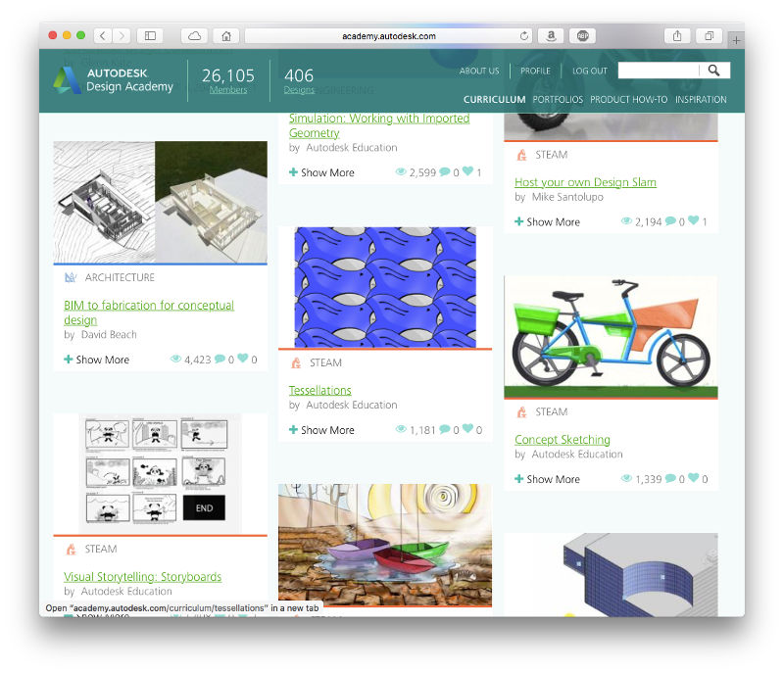Image resolution: width=784 pixels, height=673 pixels.
Task: Click the academy.autodesk.com address bar
Action: click(388, 36)
